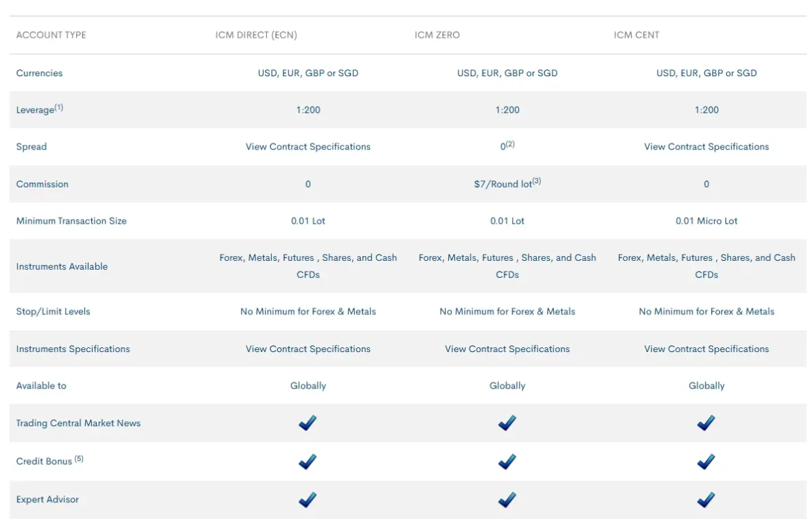Click the ICM ZERO column header
The height and width of the screenshot is (523, 812).
coord(437,35)
